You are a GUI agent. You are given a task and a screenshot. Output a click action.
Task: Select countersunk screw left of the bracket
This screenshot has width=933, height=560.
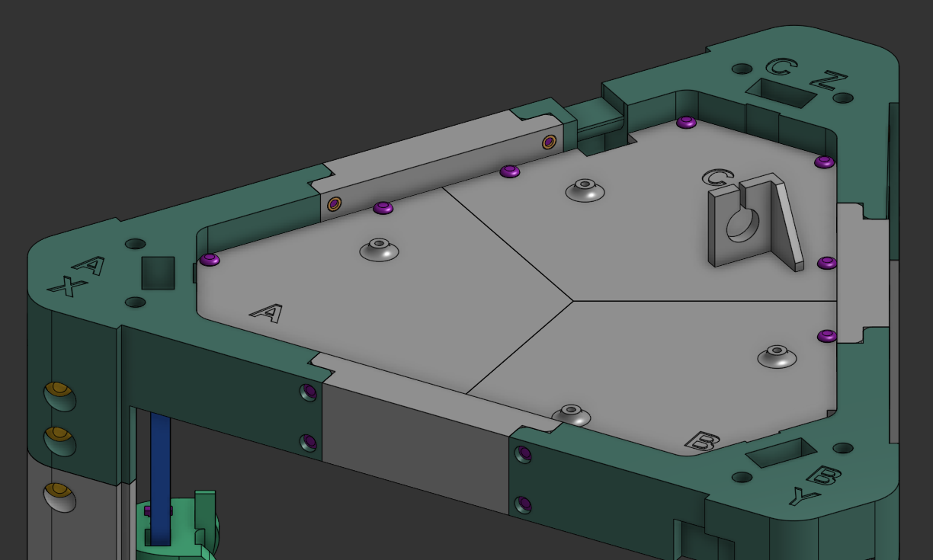click(585, 190)
